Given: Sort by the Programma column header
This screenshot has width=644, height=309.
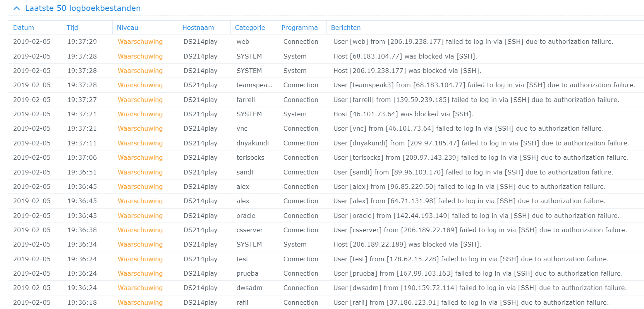Looking at the screenshot, I should [299, 28].
